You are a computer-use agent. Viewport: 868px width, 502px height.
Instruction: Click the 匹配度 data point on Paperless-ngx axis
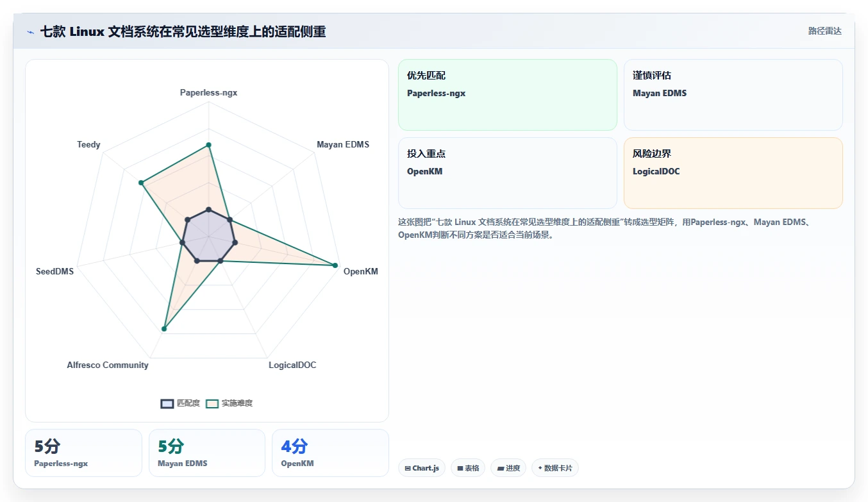(208, 210)
